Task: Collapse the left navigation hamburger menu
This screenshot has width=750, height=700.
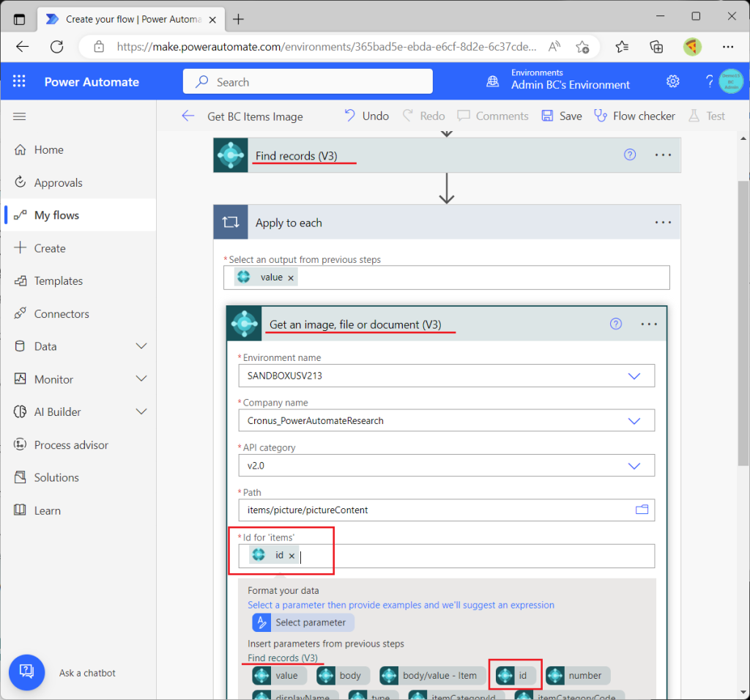Action: click(20, 116)
